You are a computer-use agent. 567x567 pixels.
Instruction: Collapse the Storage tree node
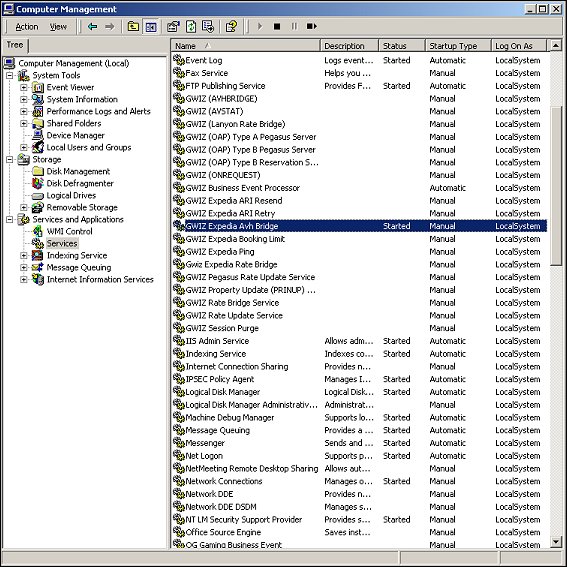(x=10, y=159)
